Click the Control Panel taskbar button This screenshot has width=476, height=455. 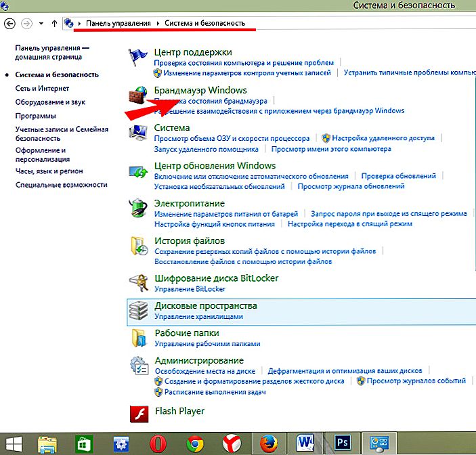[x=379, y=443]
